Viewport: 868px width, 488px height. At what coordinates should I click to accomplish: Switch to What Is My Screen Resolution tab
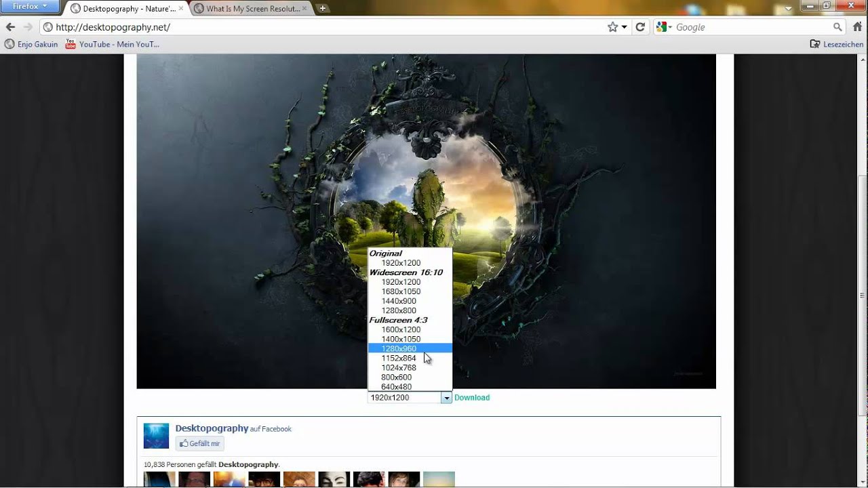pyautogui.click(x=252, y=9)
